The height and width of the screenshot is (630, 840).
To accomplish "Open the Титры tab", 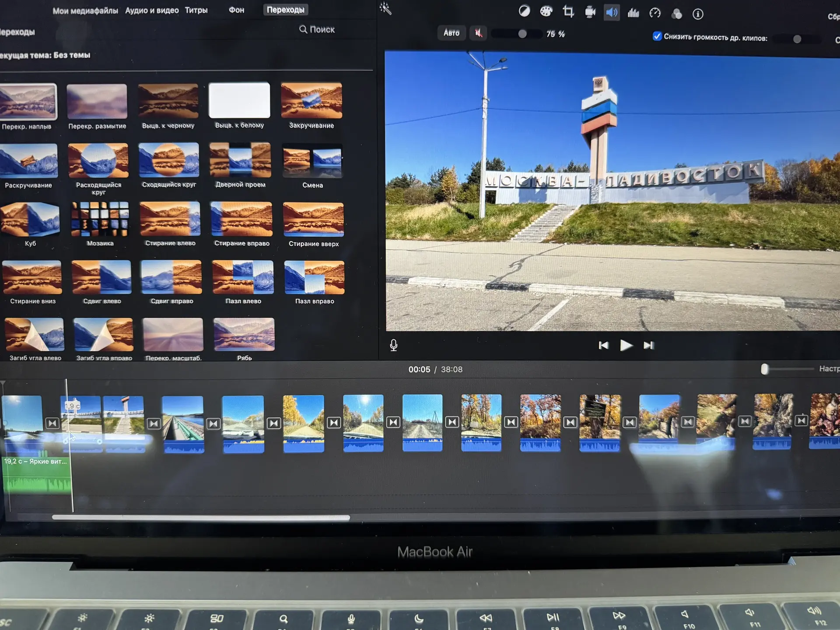I will tap(196, 10).
